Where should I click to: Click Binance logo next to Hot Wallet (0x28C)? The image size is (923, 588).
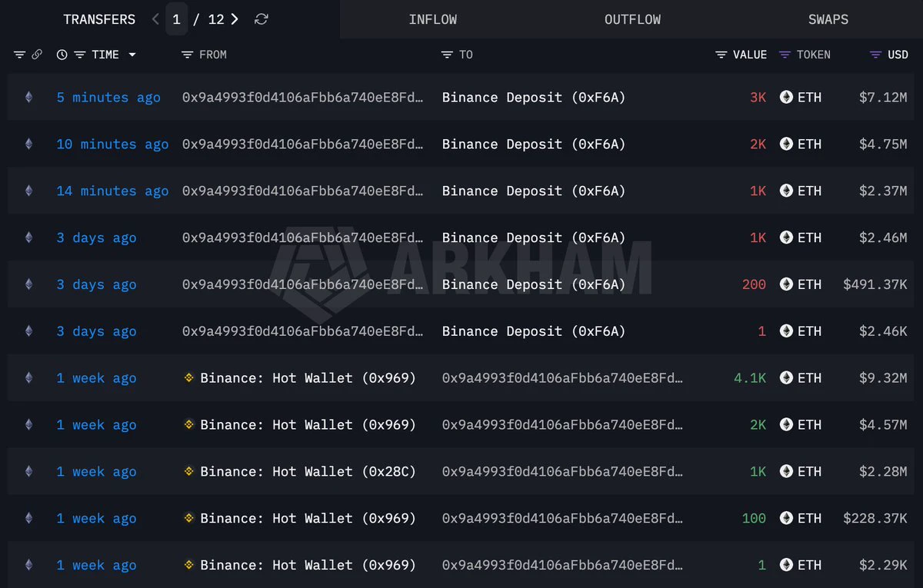pos(189,471)
